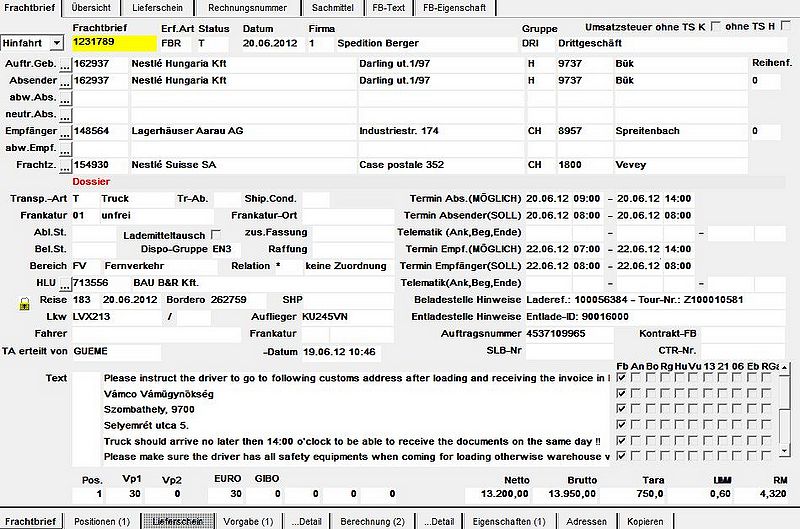The height and width of the screenshot is (529, 800).
Task: Click Bordero number 262759
Action: point(238,300)
